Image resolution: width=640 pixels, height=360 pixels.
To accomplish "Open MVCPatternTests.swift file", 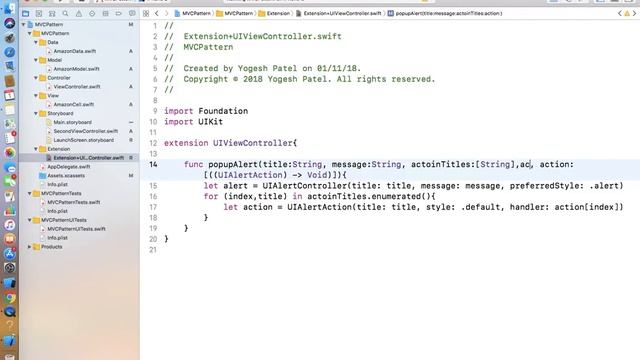I will pyautogui.click(x=73, y=202).
